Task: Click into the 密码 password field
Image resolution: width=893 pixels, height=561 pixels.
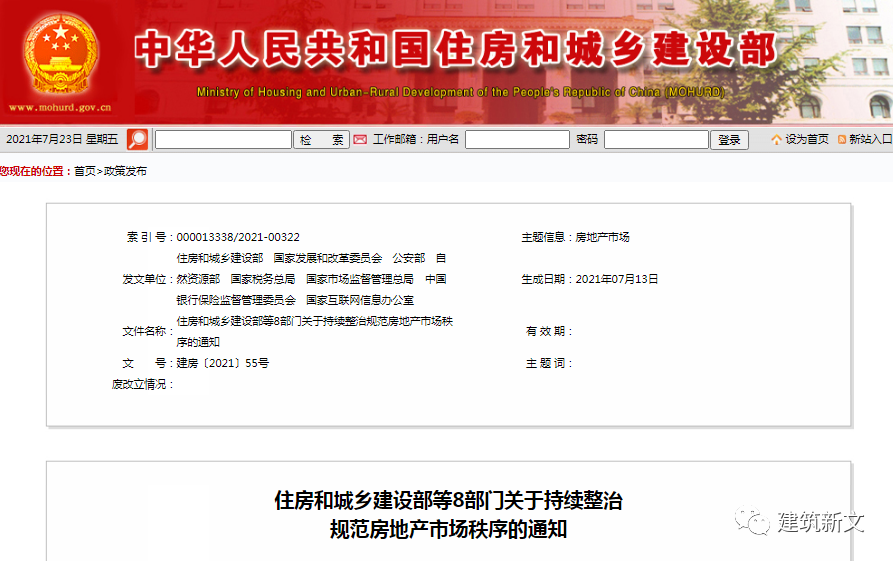Action: [655, 140]
